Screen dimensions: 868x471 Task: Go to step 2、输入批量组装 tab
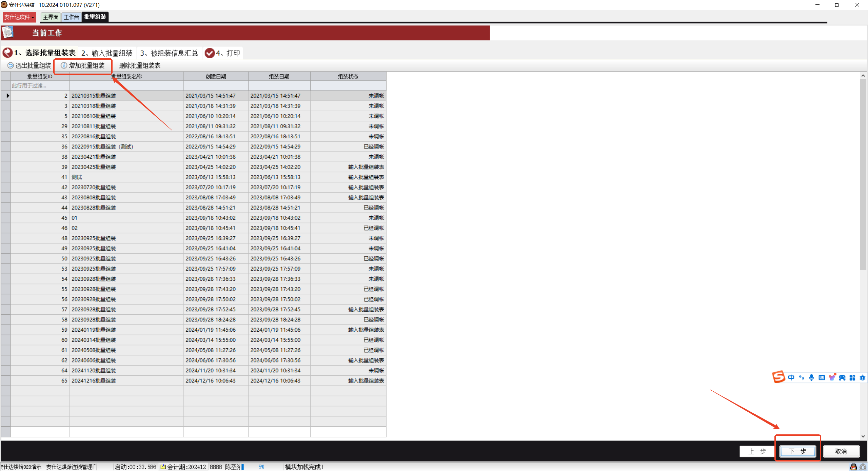[107, 53]
